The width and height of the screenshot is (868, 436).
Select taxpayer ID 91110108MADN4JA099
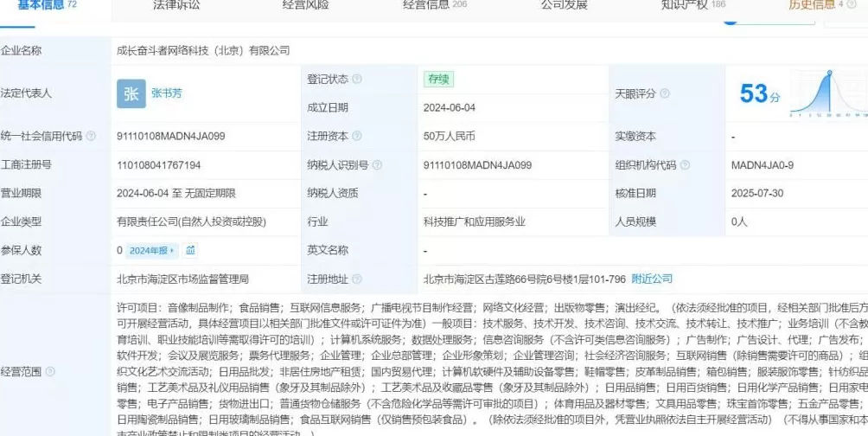478,165
